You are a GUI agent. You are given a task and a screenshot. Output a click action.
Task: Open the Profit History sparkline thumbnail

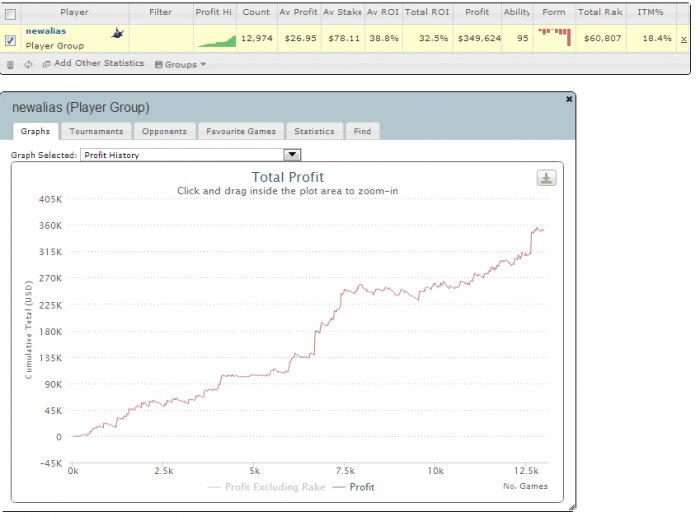point(217,41)
